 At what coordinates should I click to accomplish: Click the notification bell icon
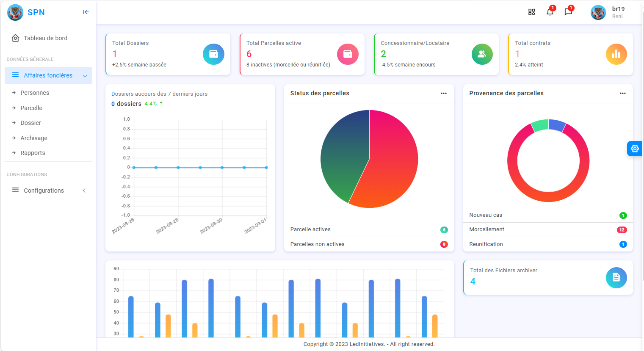(550, 12)
